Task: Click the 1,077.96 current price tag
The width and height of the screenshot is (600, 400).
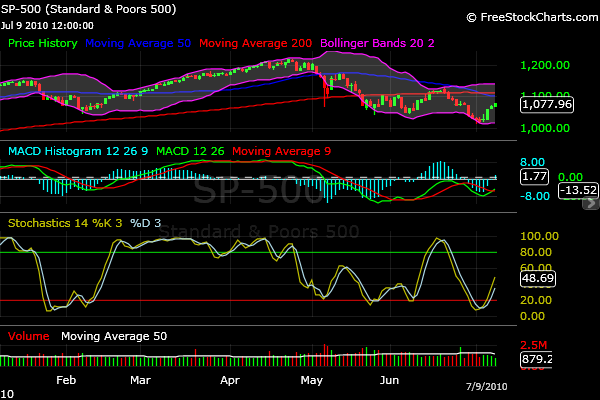Action: pos(547,104)
